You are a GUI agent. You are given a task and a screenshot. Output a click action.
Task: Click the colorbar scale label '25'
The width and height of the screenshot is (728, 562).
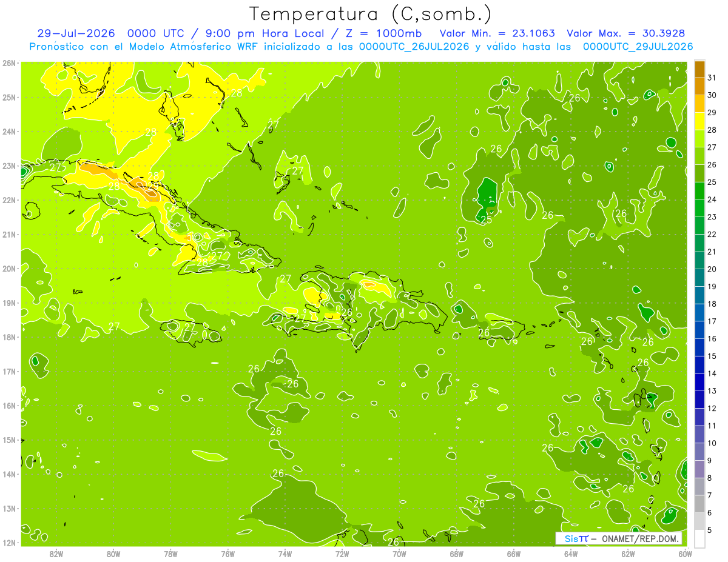(x=712, y=182)
